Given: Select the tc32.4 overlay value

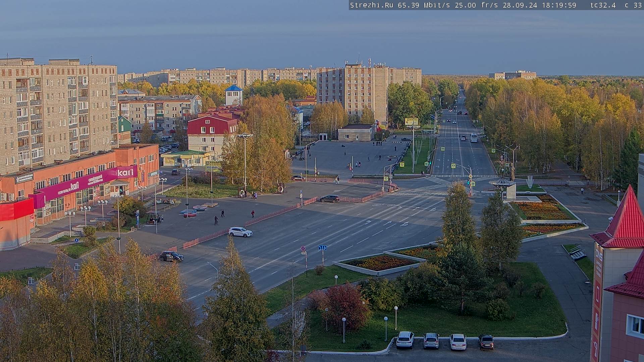Looking at the screenshot, I should click(x=603, y=5).
